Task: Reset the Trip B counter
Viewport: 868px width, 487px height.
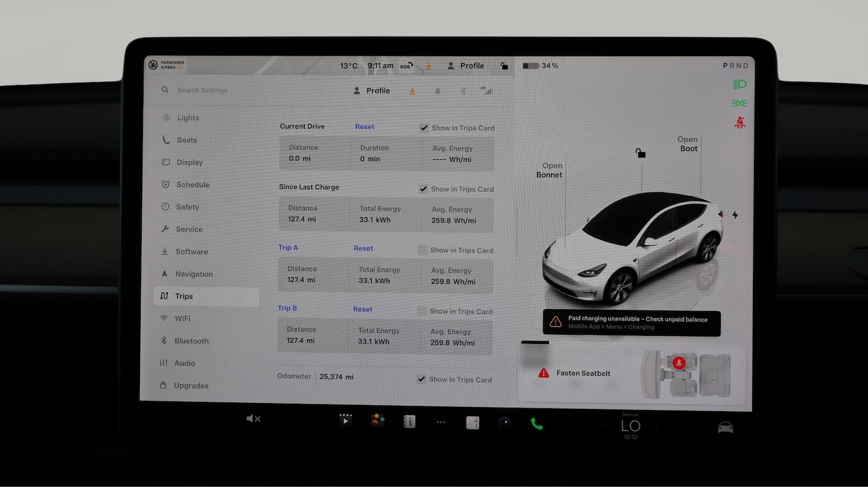Action: [363, 309]
